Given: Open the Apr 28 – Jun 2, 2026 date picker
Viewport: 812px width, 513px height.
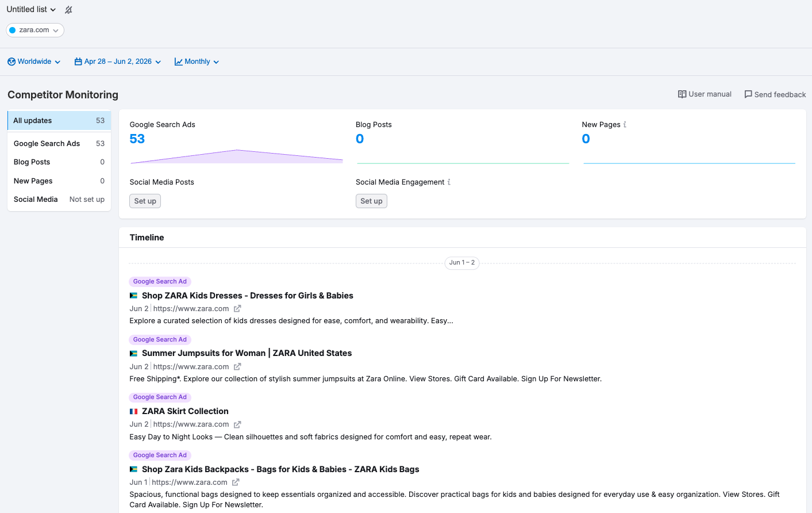Looking at the screenshot, I should tap(118, 62).
